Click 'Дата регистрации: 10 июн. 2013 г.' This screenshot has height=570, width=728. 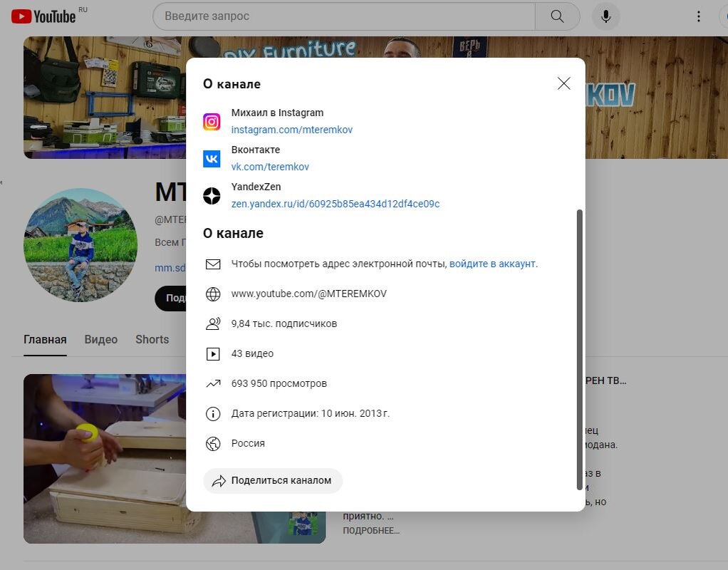[x=310, y=413]
